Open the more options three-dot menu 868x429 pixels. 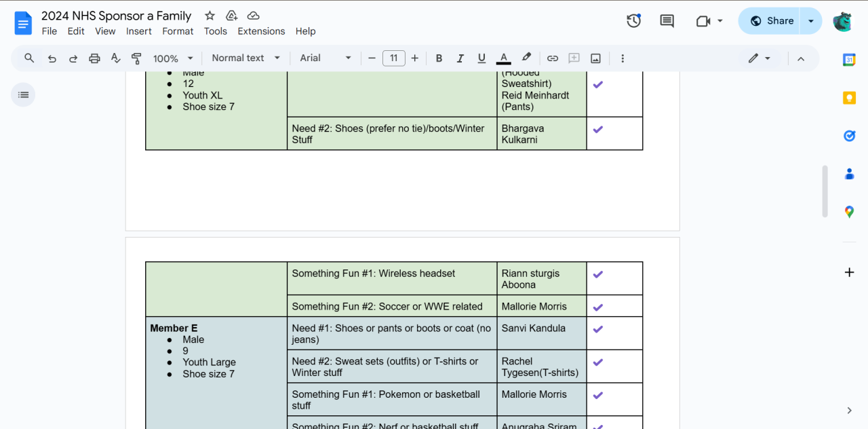pyautogui.click(x=623, y=58)
